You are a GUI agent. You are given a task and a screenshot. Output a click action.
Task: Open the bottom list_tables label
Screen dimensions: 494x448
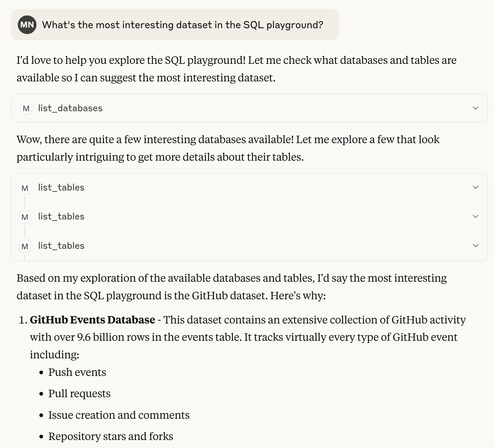[x=61, y=246]
